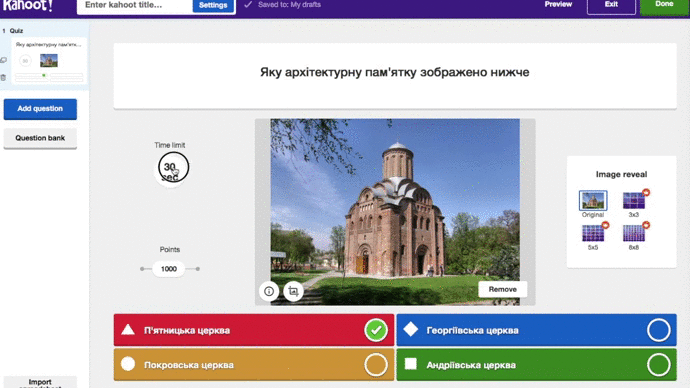Click the premium badge on 5x5 reveal
The width and height of the screenshot is (690, 388).
606,225
